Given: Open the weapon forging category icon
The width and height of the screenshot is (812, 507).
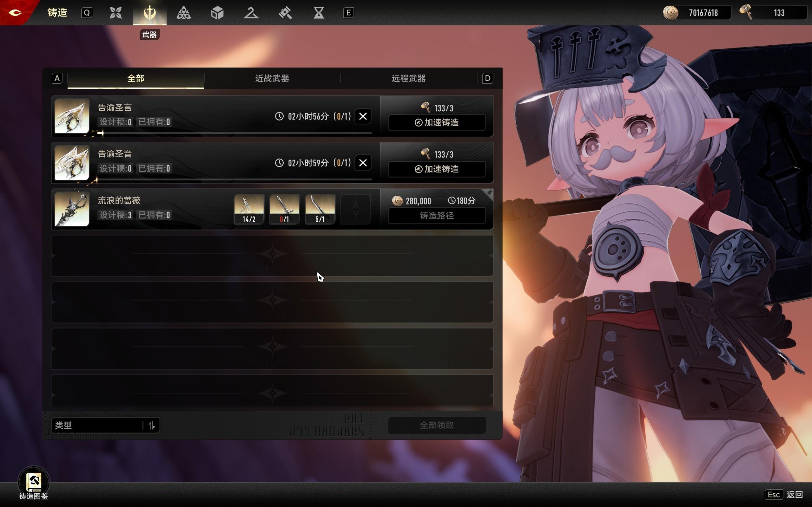Looking at the screenshot, I should (150, 13).
